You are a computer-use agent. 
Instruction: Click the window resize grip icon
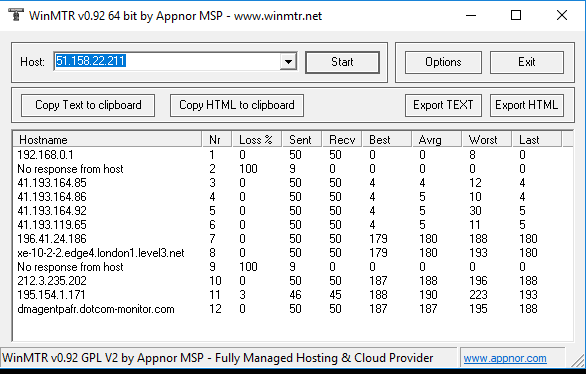click(578, 361)
